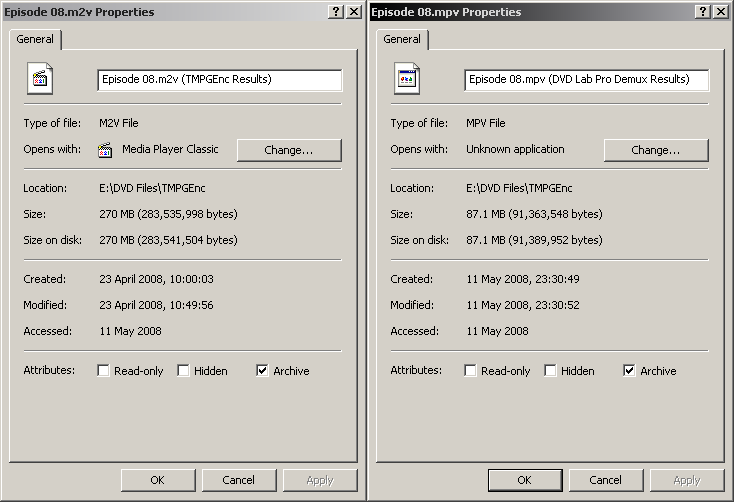Close the Episode 08.m2v Properties dialog
The width and height of the screenshot is (734, 502).
354,12
